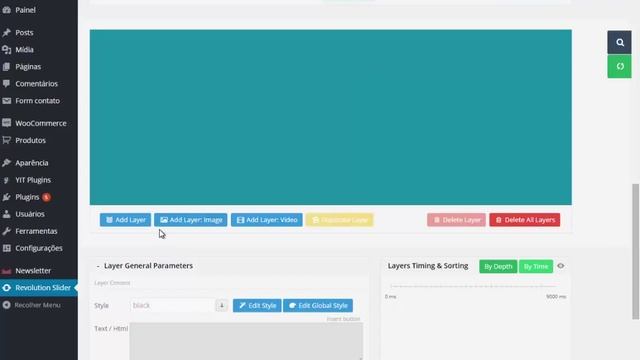Screen dimensions: 640x360
Task: Open the Form contato menu
Action: tap(39, 101)
